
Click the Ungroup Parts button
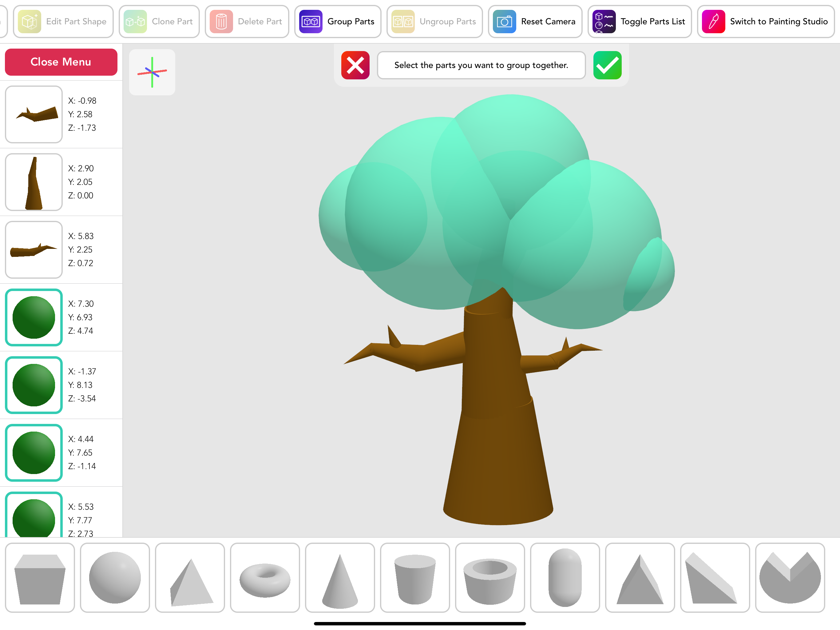pyautogui.click(x=434, y=22)
